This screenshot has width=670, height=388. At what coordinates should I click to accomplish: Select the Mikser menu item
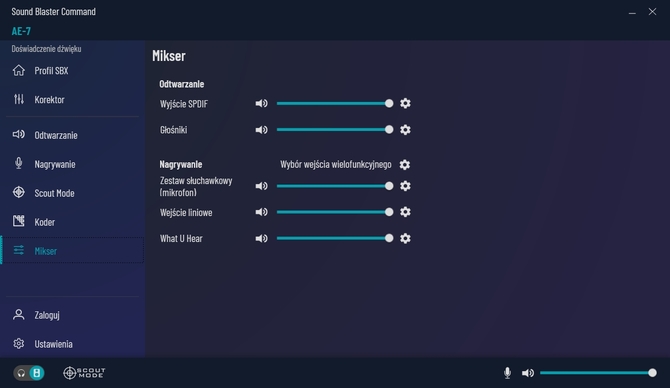pos(73,250)
